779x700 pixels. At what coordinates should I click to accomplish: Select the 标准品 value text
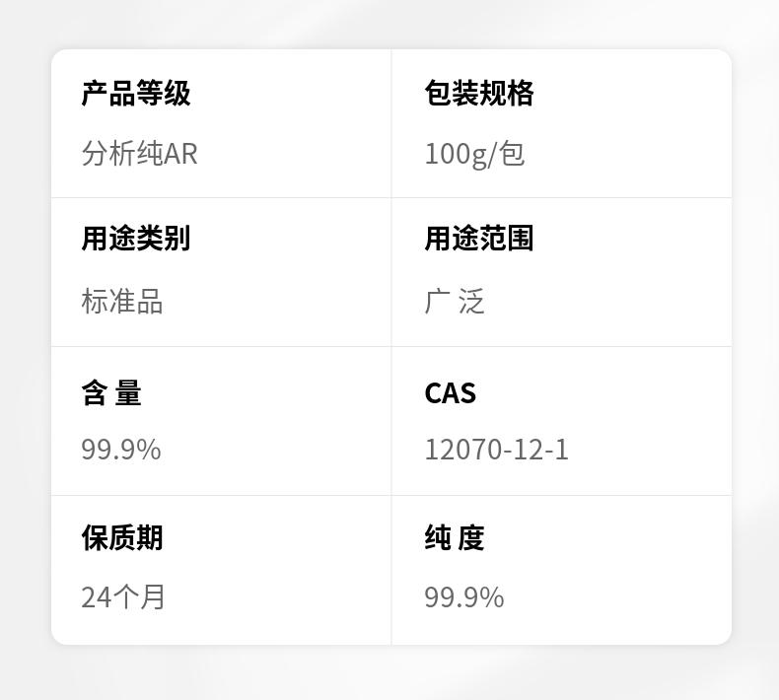click(121, 302)
